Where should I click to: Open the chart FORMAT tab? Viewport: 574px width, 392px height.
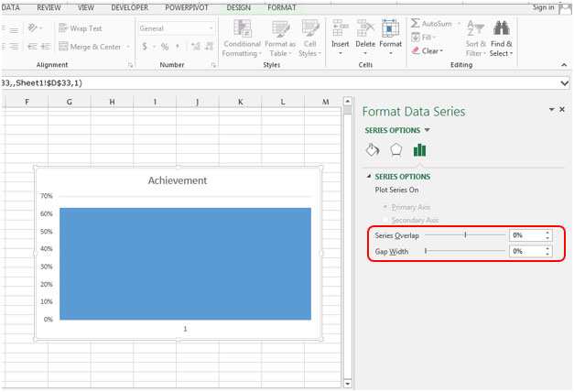(282, 7)
